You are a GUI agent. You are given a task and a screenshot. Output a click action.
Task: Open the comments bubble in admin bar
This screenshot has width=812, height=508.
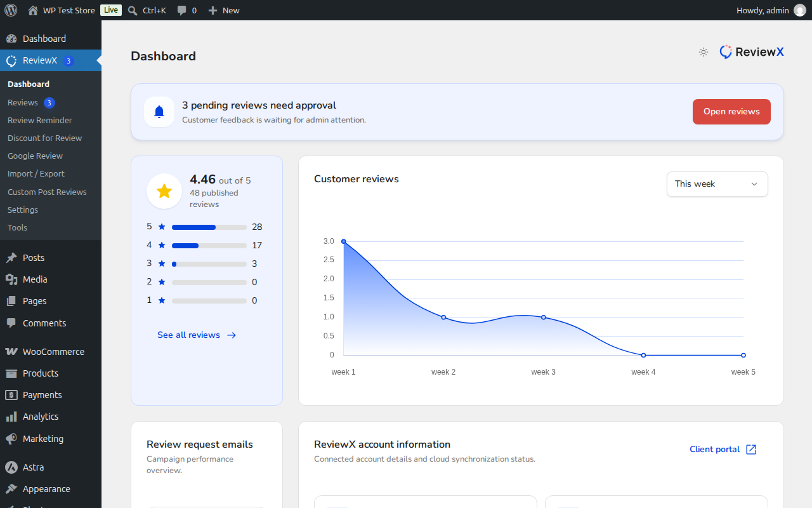(182, 11)
